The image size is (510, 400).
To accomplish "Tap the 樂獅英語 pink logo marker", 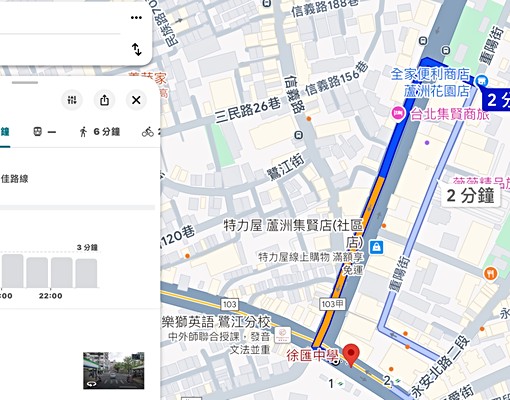I will 282,335.
